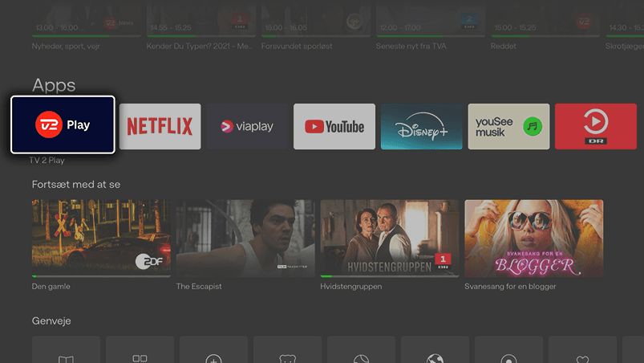Open the teddy bear kids shortcut
Image resolution: width=644 pixels, height=363 pixels.
[x=287, y=350]
